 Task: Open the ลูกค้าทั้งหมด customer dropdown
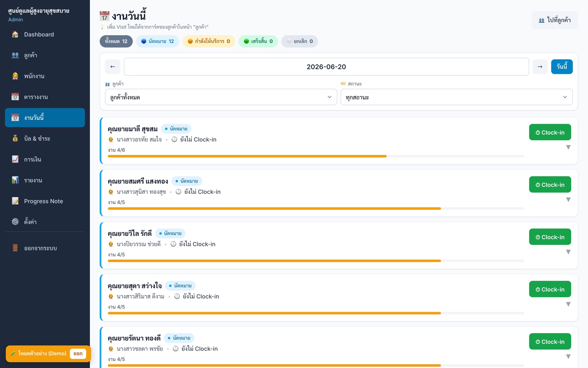(221, 97)
